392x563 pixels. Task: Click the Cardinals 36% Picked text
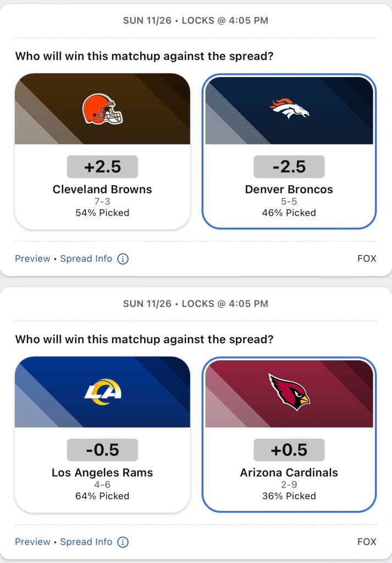tap(289, 496)
